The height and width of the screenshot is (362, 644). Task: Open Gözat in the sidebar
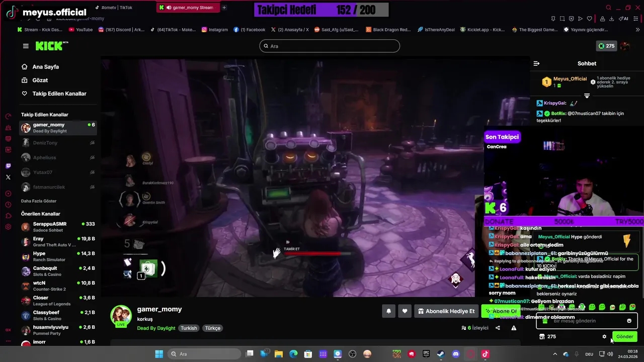coord(40,80)
